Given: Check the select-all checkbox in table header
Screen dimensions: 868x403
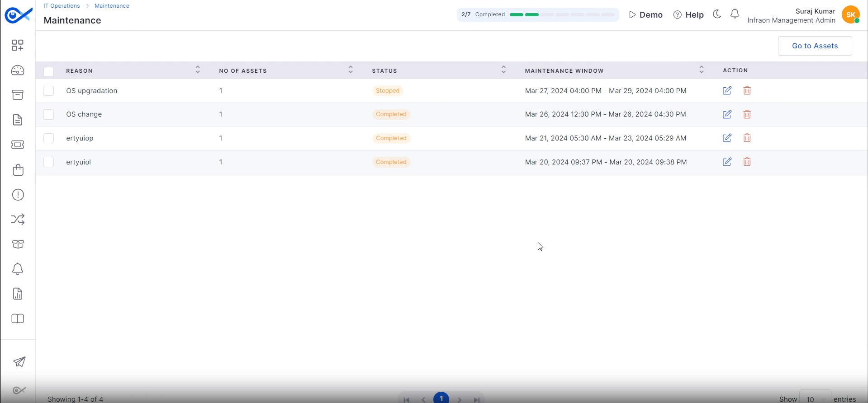Looking at the screenshot, I should 49,71.
